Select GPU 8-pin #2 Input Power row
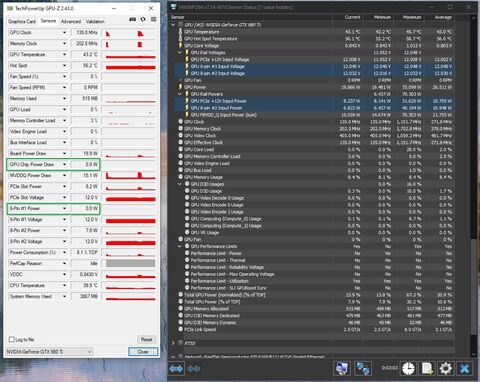The image size is (480, 382). pyautogui.click(x=313, y=108)
